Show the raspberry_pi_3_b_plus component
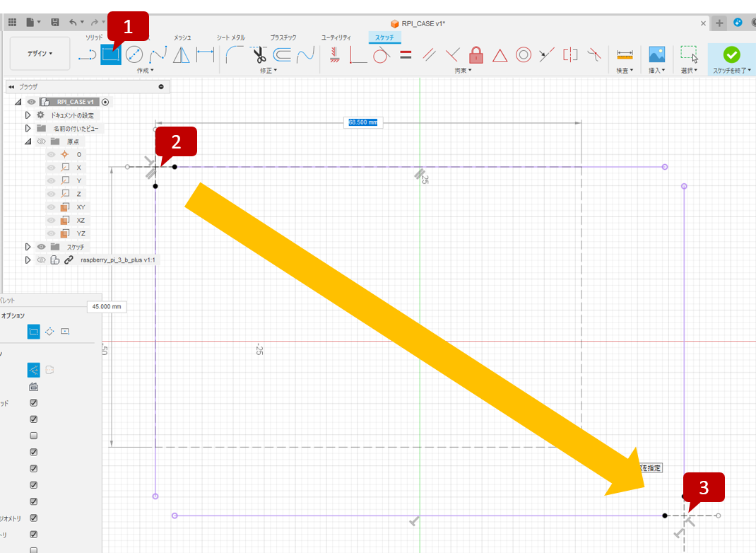This screenshot has height=553, width=756. point(42,260)
